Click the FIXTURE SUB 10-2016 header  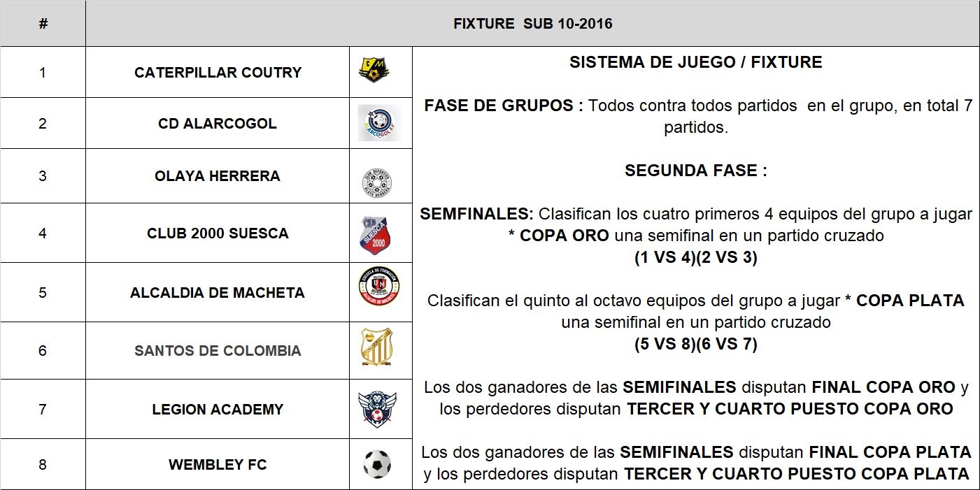(x=532, y=24)
